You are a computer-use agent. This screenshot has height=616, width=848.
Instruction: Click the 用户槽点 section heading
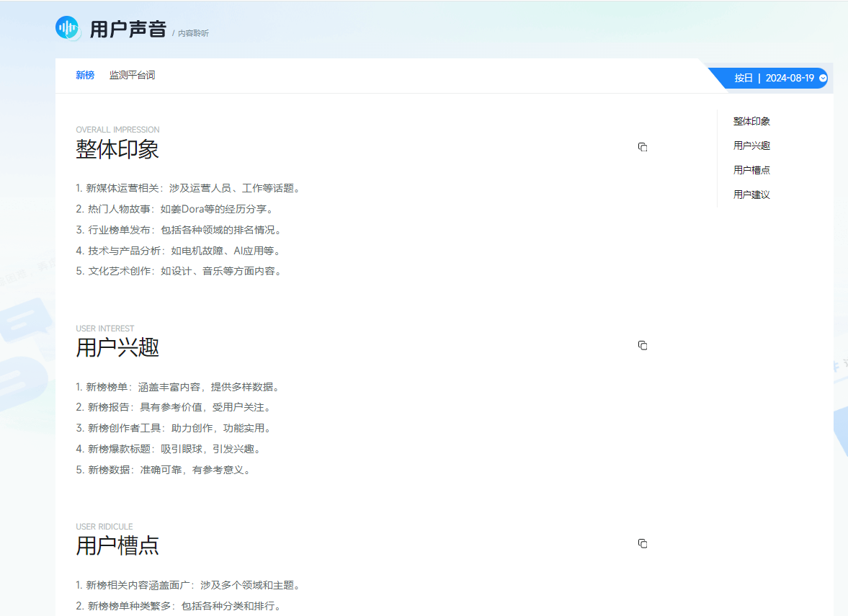[x=117, y=545]
